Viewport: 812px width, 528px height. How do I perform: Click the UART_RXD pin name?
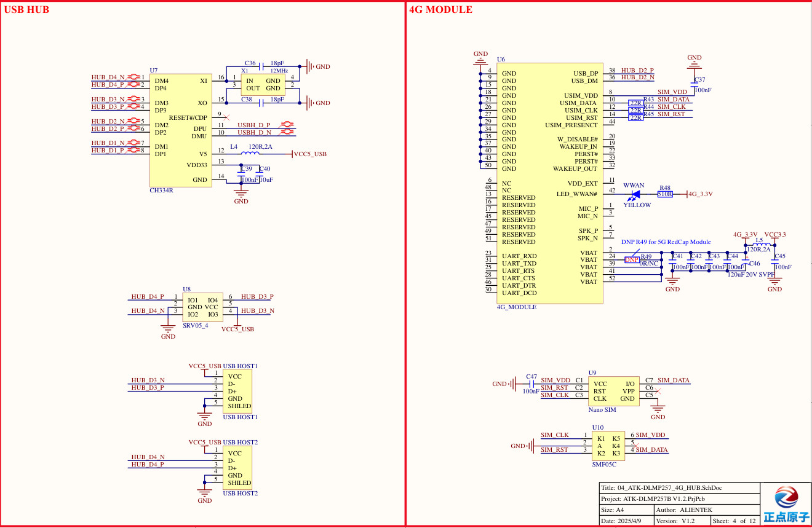pos(519,256)
